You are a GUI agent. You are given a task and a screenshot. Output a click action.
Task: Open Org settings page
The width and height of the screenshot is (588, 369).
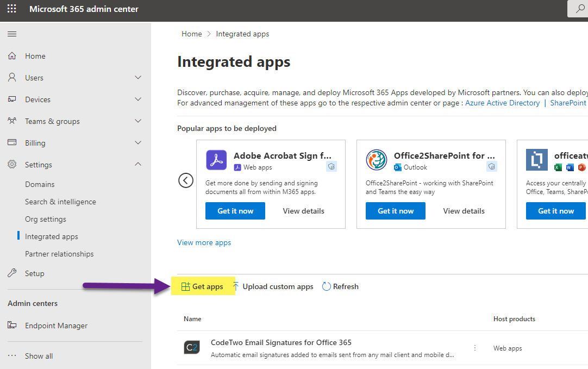click(x=45, y=219)
